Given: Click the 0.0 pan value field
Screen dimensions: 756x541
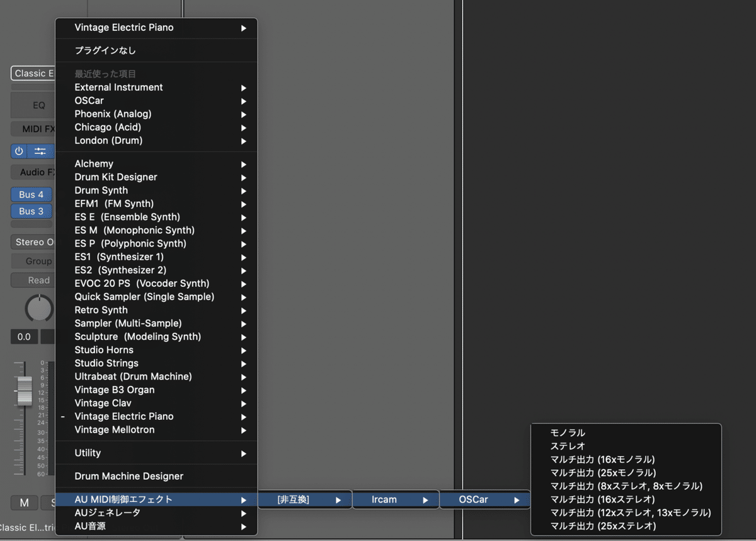Looking at the screenshot, I should click(24, 337).
